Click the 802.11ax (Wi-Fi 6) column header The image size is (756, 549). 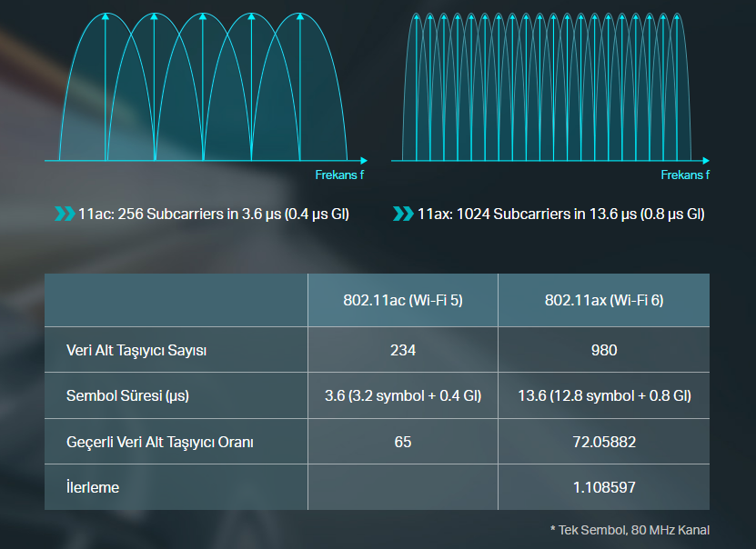(603, 300)
